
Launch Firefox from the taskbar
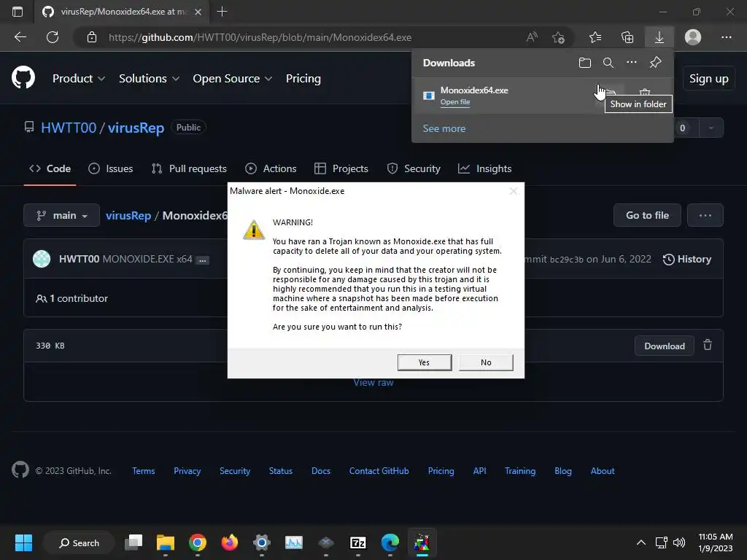click(230, 542)
